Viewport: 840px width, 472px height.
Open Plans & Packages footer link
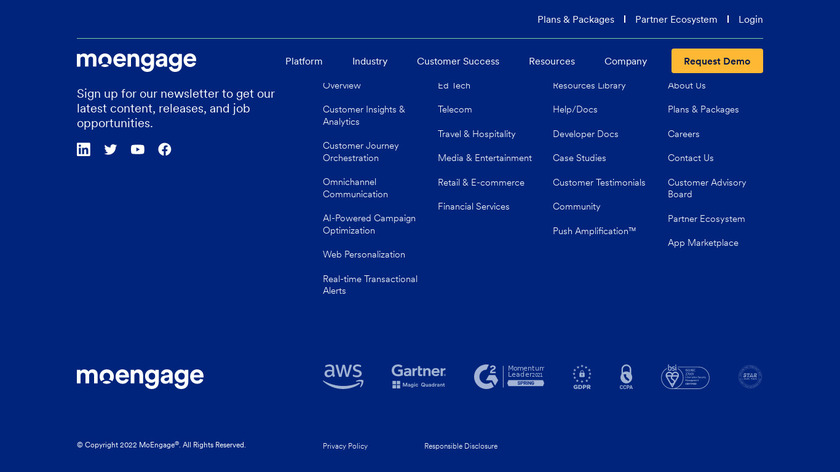coord(703,110)
